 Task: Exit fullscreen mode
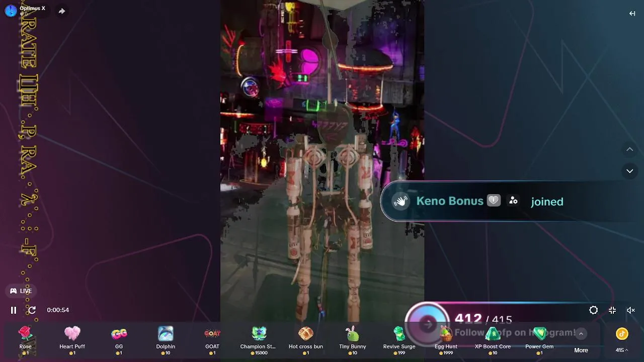pos(612,310)
